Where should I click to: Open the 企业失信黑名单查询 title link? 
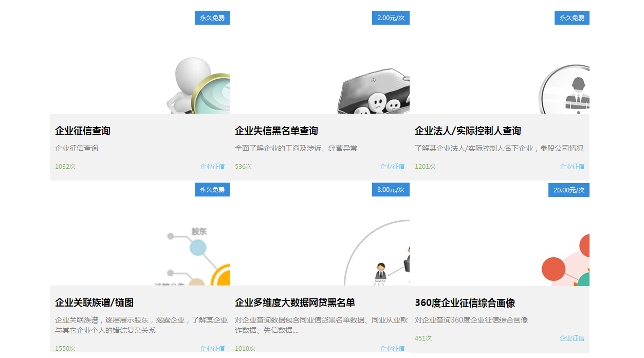(277, 131)
